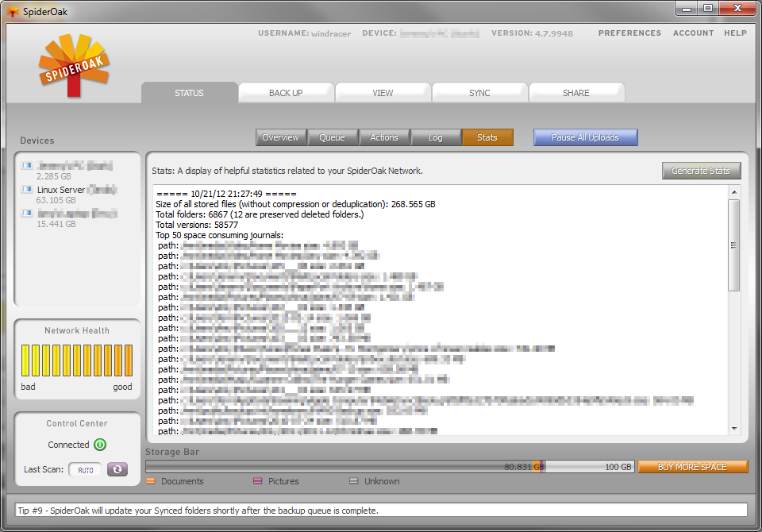762x532 pixels.
Task: Open the SHARE tab
Action: coord(576,93)
